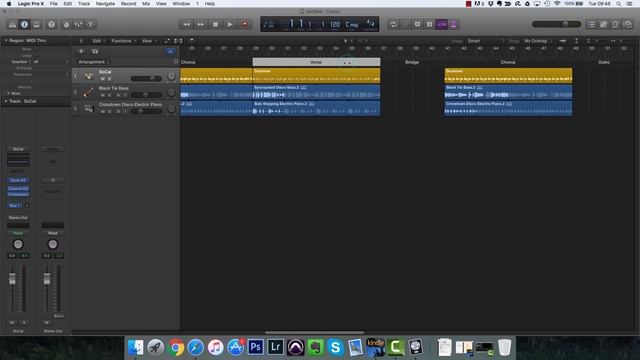Screen dimensions: 640x360
Task: Open the Media Browser icon
Action: click(x=628, y=24)
